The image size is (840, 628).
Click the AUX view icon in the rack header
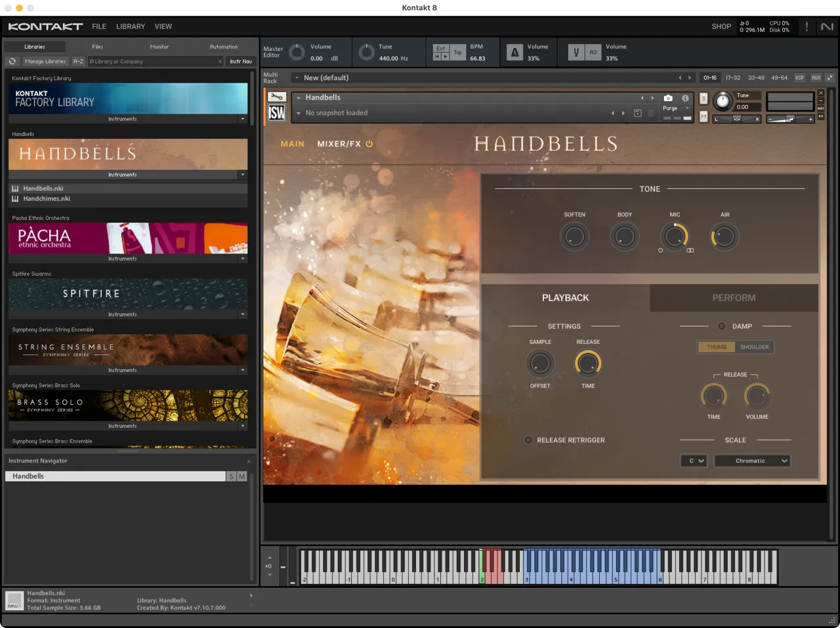pos(815,77)
